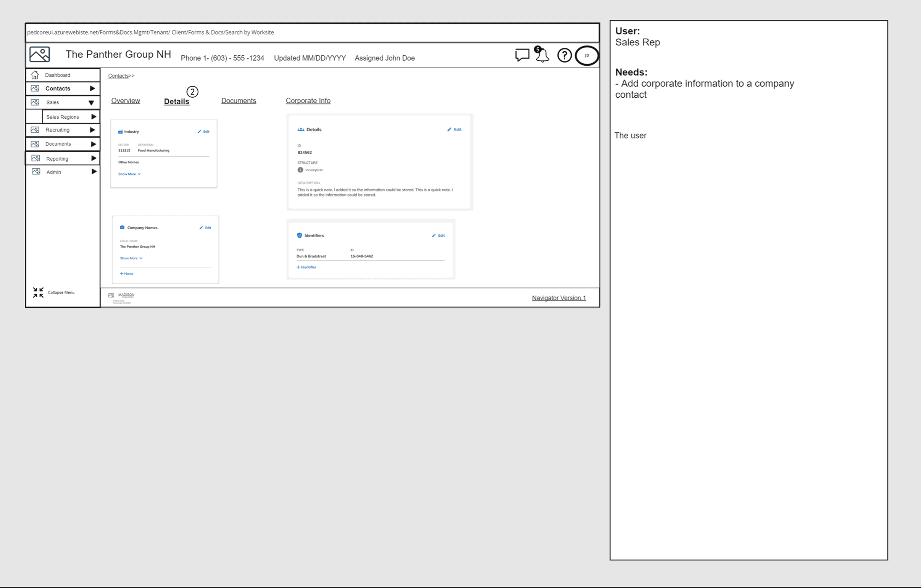Switch to the Overview tab
921x588 pixels.
coord(126,101)
